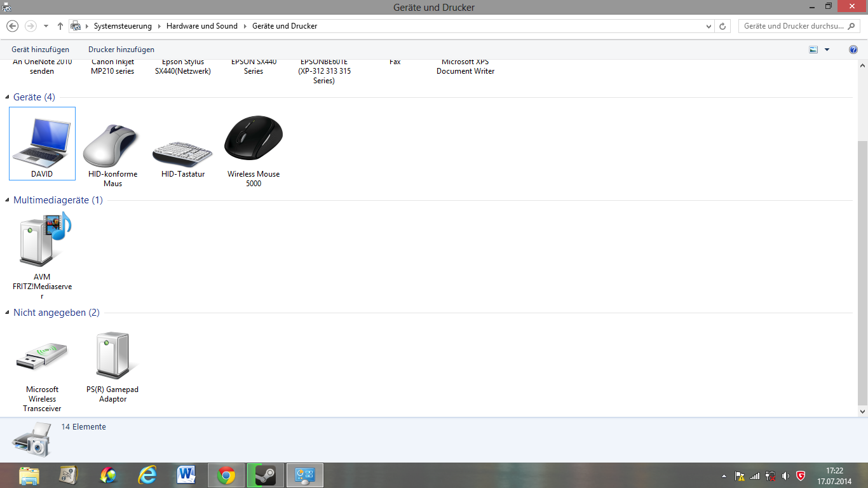Open recent locations dropdown arrow
The width and height of the screenshot is (868, 488).
tap(46, 26)
